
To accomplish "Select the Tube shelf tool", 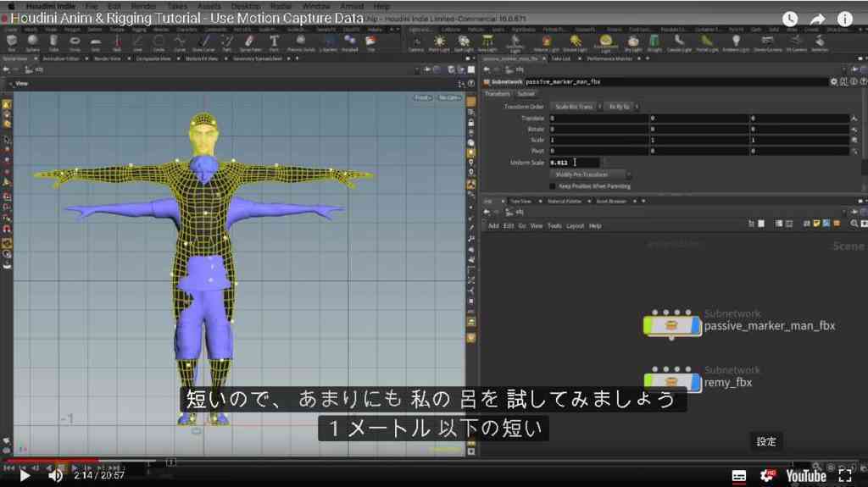I will (x=53, y=42).
